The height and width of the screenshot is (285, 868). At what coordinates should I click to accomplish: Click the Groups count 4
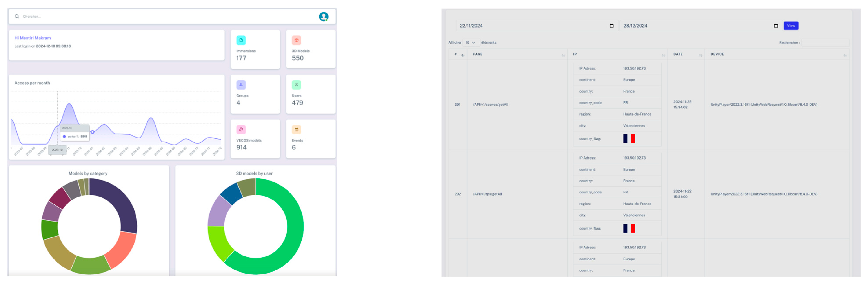coord(238,103)
